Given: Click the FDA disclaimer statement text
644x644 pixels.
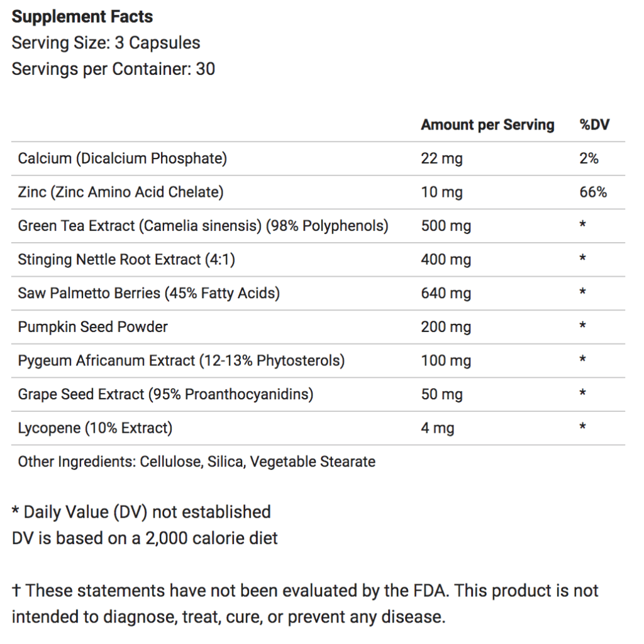Looking at the screenshot, I should (x=305, y=603).
